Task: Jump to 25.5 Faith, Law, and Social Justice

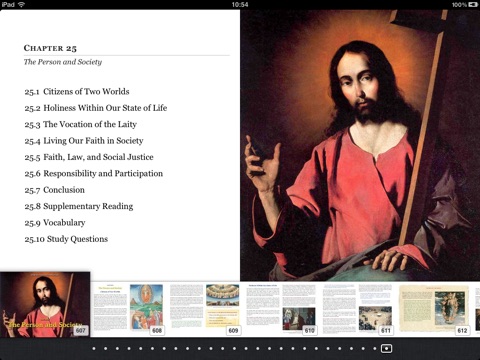Action: click(89, 157)
